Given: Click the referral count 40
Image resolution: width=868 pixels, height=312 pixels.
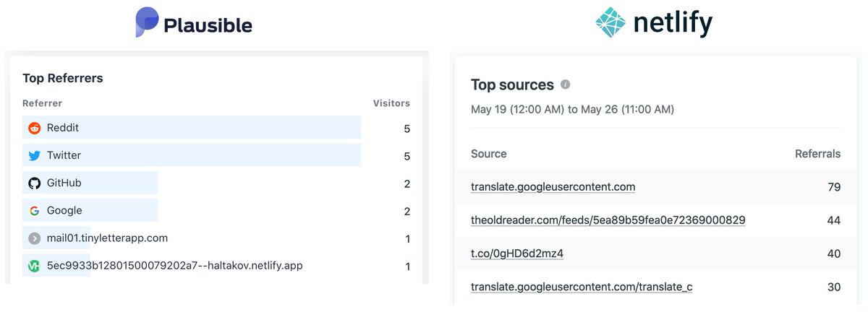Looking at the screenshot, I should click(834, 253).
